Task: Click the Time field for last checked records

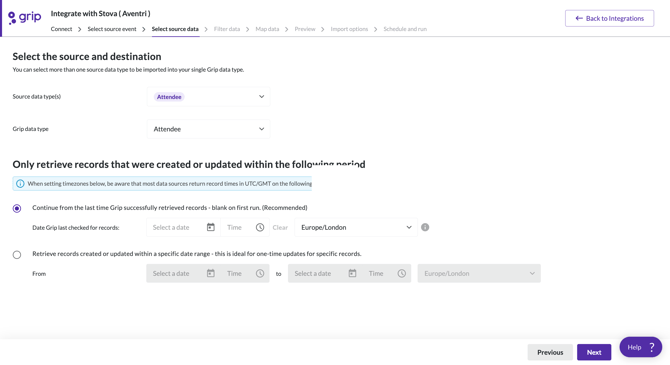Action: click(245, 227)
